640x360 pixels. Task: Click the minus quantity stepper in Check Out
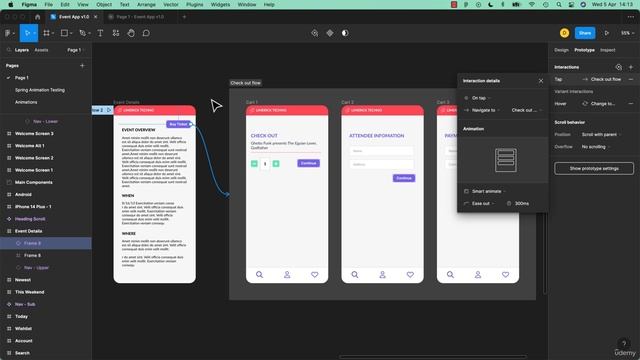(254, 163)
